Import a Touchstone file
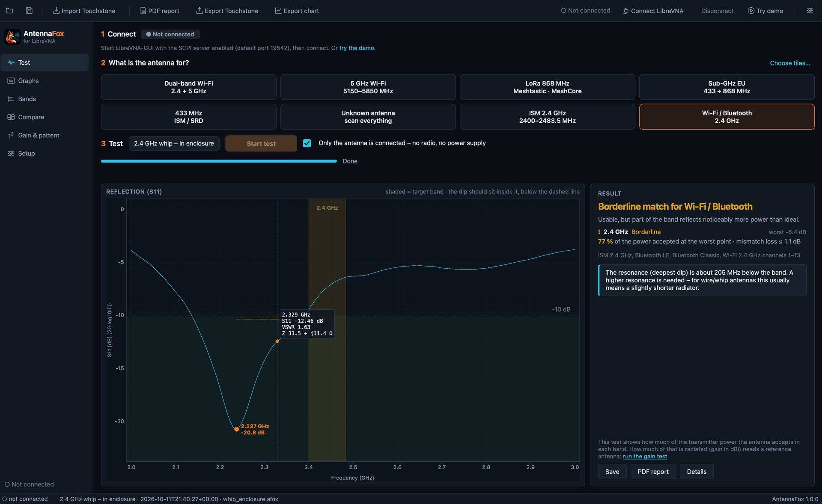The image size is (822, 504). point(84,11)
